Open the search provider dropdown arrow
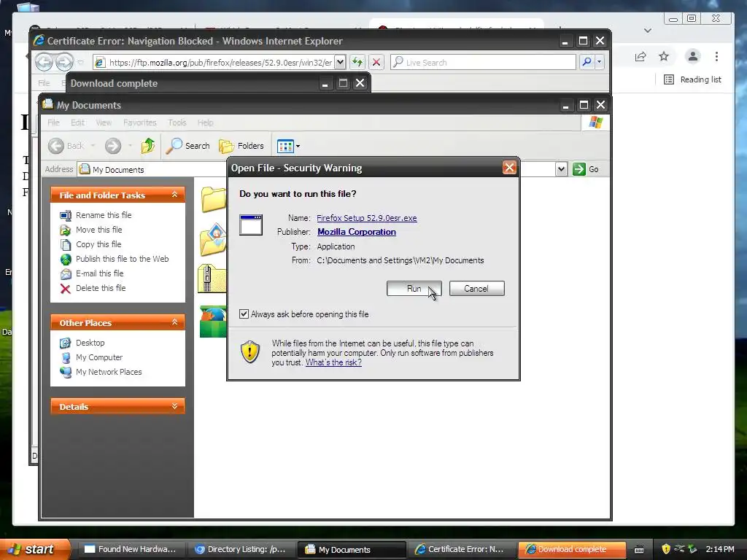The width and height of the screenshot is (747, 560). (x=600, y=62)
